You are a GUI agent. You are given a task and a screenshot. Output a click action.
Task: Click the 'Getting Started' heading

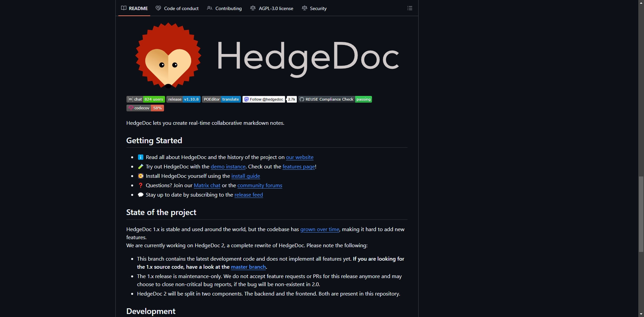pos(154,141)
